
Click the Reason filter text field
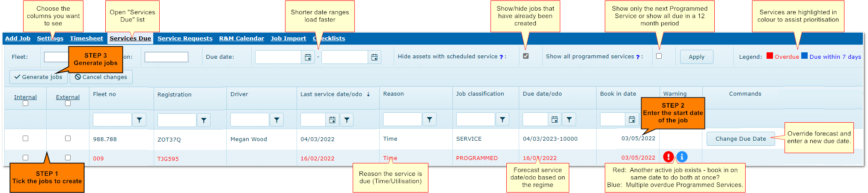[x=402, y=120]
